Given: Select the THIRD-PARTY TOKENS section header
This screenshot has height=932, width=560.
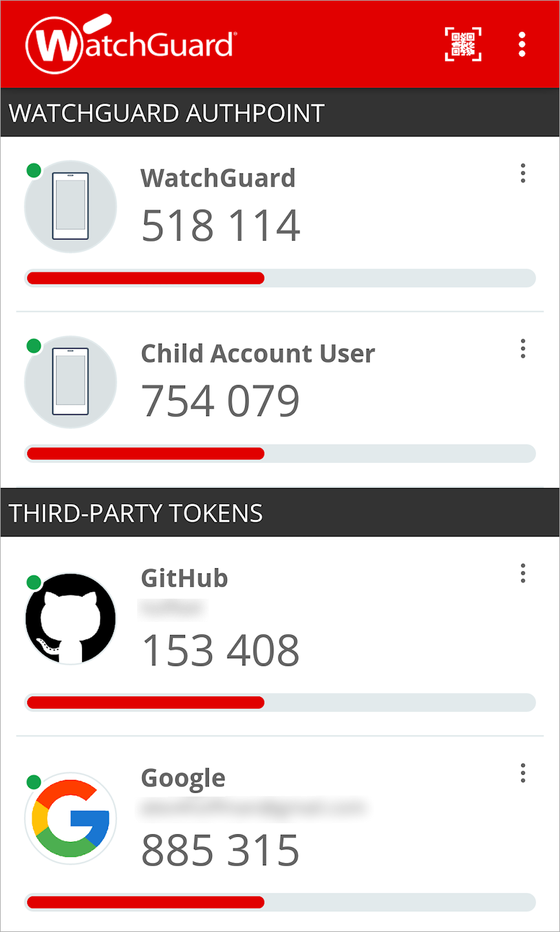Looking at the screenshot, I should (x=136, y=513).
